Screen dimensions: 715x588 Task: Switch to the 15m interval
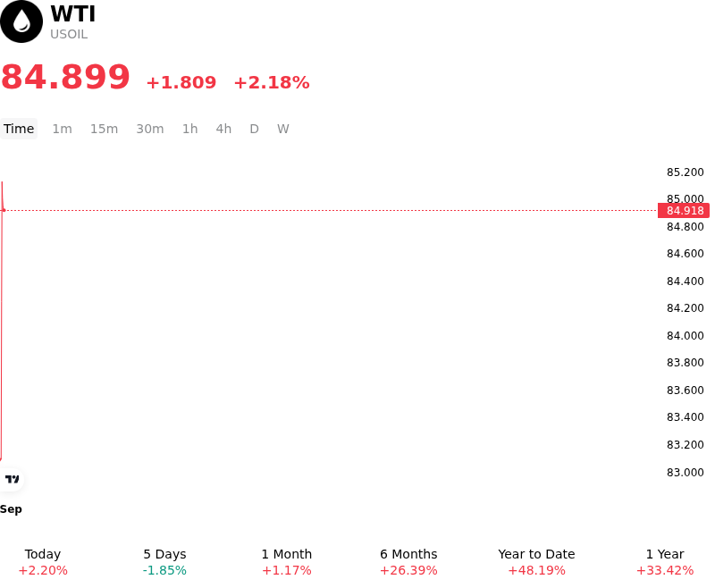coord(104,129)
